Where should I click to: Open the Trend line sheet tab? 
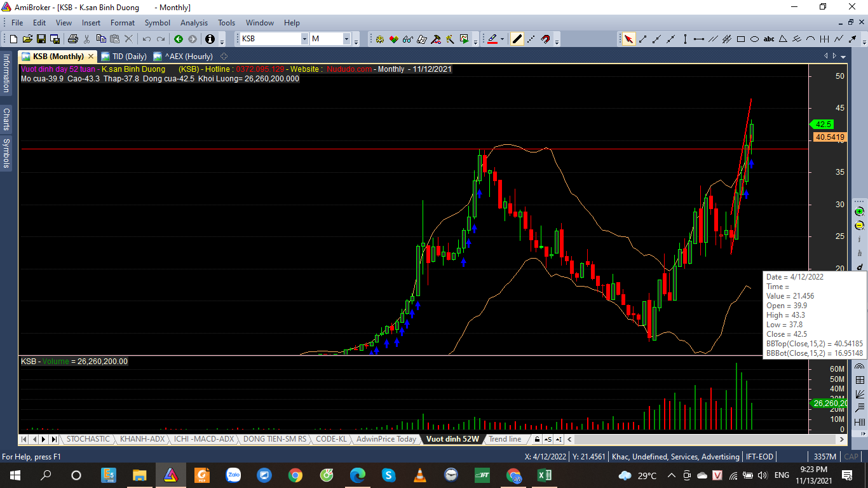(x=505, y=439)
